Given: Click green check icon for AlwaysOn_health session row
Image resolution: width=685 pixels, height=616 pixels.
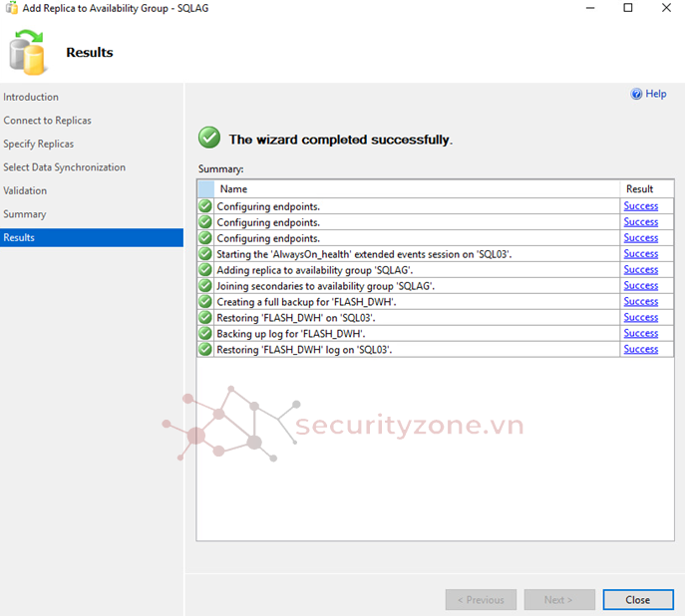Looking at the screenshot, I should click(x=205, y=254).
